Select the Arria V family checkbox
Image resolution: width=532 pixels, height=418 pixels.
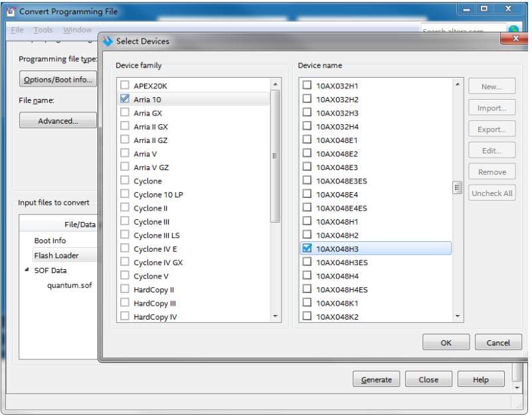coord(125,153)
